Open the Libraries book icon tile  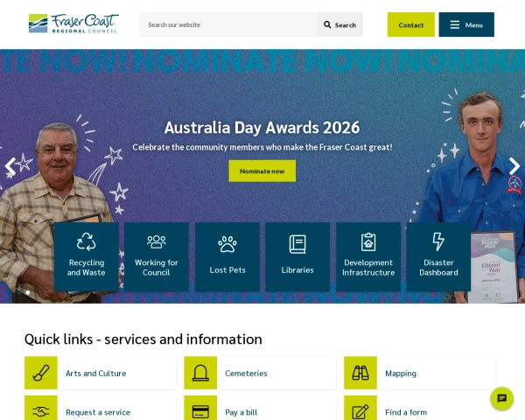(x=297, y=255)
